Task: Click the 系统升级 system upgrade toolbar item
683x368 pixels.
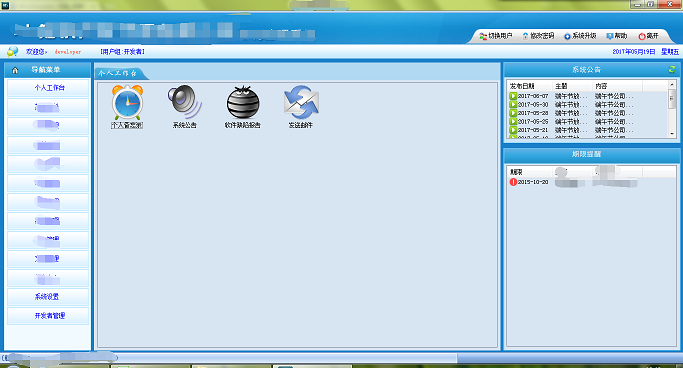Action: click(580, 36)
